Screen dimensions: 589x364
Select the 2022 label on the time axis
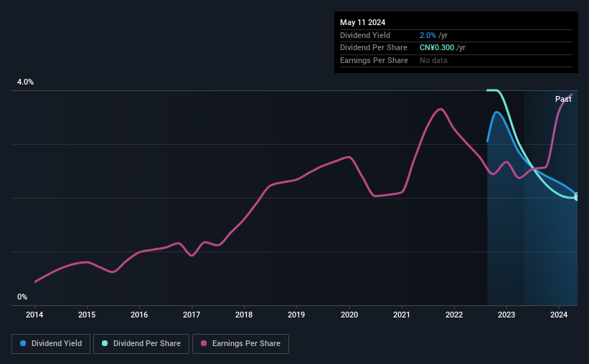pos(454,315)
